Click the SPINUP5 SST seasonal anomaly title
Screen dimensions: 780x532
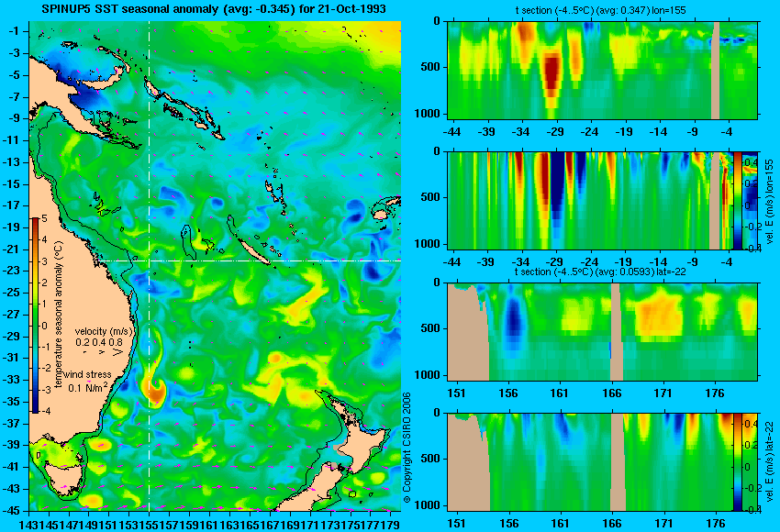(x=214, y=9)
